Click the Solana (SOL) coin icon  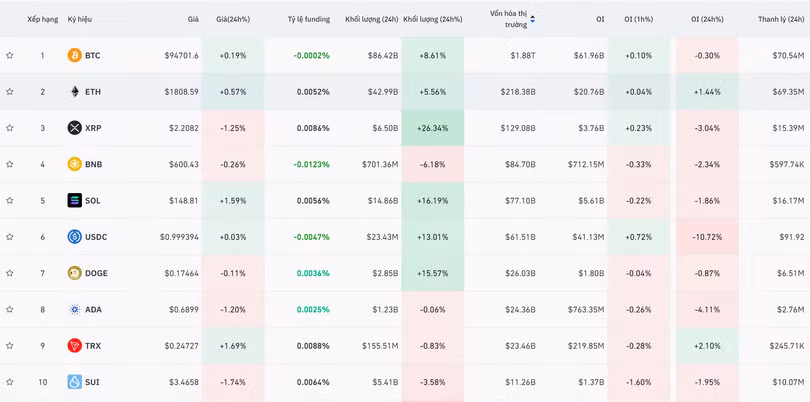point(74,200)
